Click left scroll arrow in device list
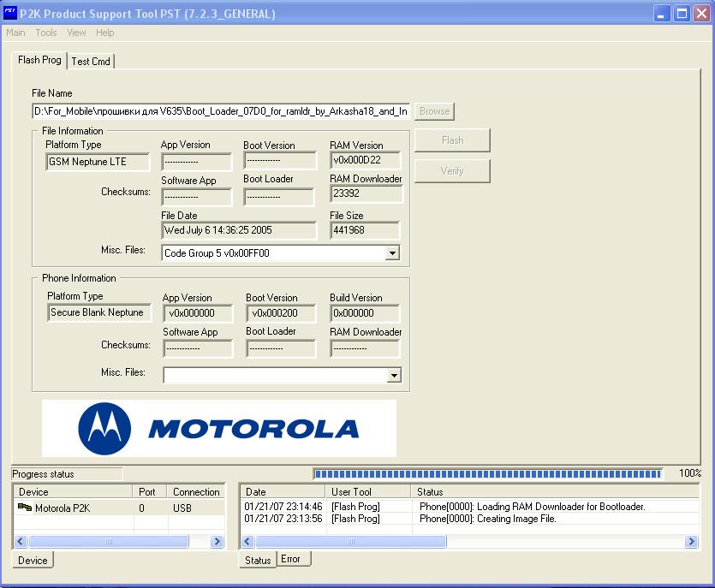Screen dimensions: 715x588 (20, 542)
